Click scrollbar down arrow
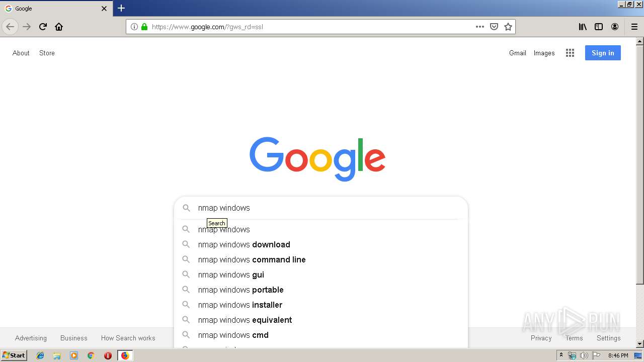644x362 pixels. coord(640,344)
